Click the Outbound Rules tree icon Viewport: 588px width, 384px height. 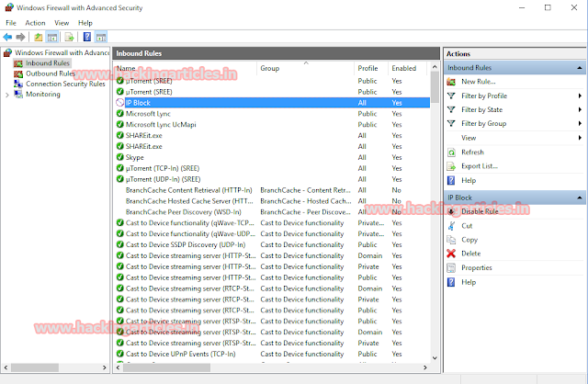pyautogui.click(x=18, y=73)
